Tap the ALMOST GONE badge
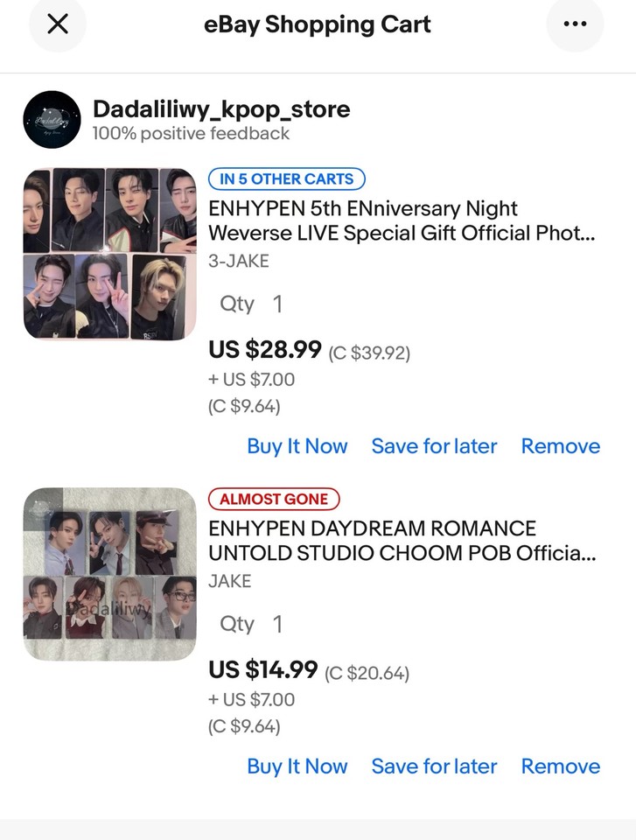 [274, 500]
